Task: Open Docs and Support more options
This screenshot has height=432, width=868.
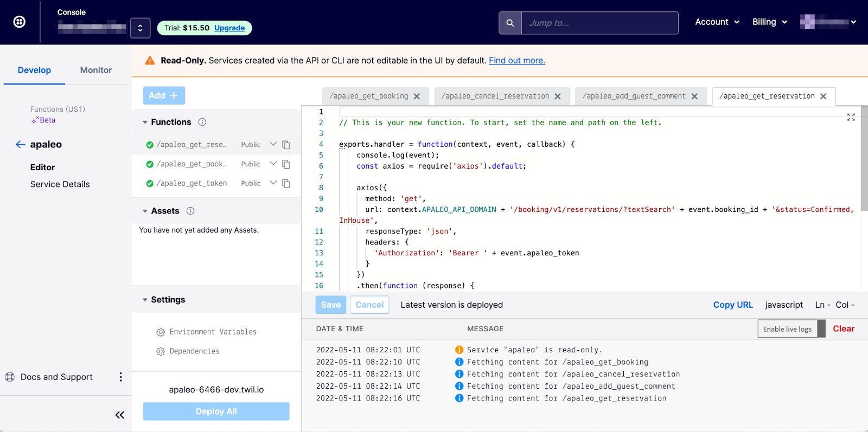Action: coord(120,377)
